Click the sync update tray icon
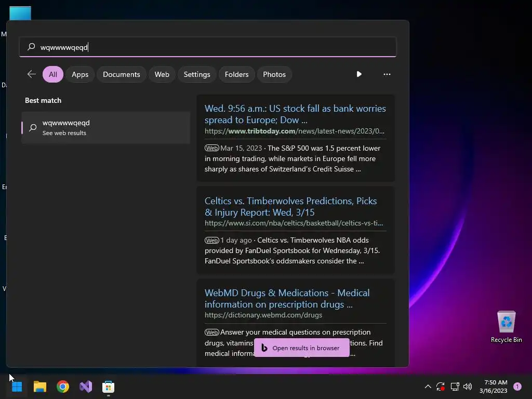532x399 pixels. (x=441, y=387)
